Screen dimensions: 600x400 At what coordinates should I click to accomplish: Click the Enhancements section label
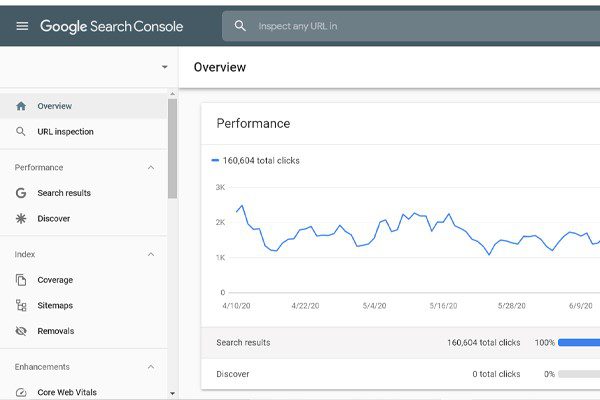click(x=42, y=367)
